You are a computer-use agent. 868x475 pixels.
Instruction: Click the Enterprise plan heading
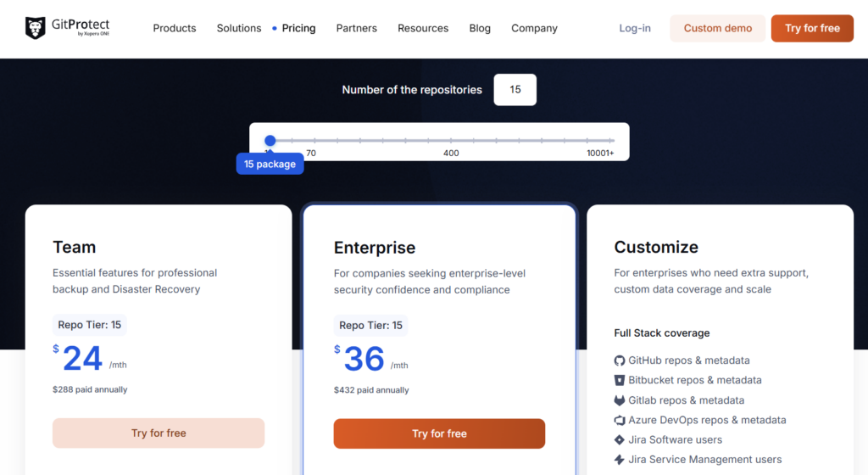pos(374,248)
